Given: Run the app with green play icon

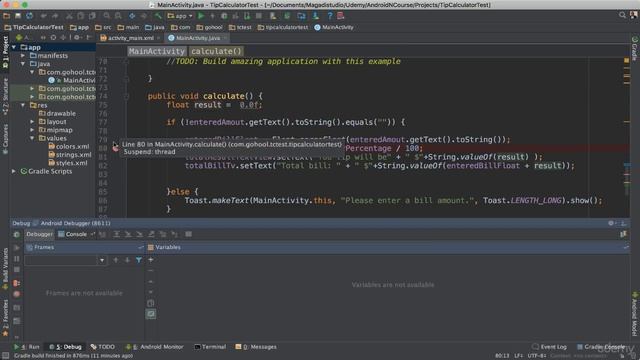Looking at the screenshot, I should point(201,16).
